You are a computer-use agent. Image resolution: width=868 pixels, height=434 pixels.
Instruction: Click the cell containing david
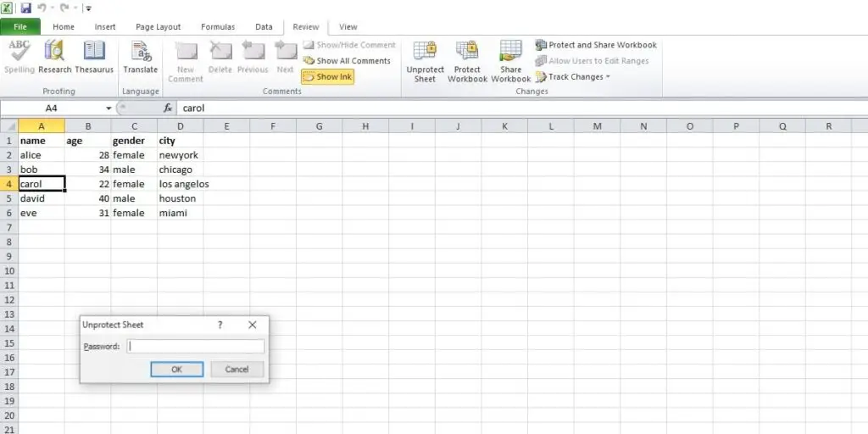click(x=42, y=198)
